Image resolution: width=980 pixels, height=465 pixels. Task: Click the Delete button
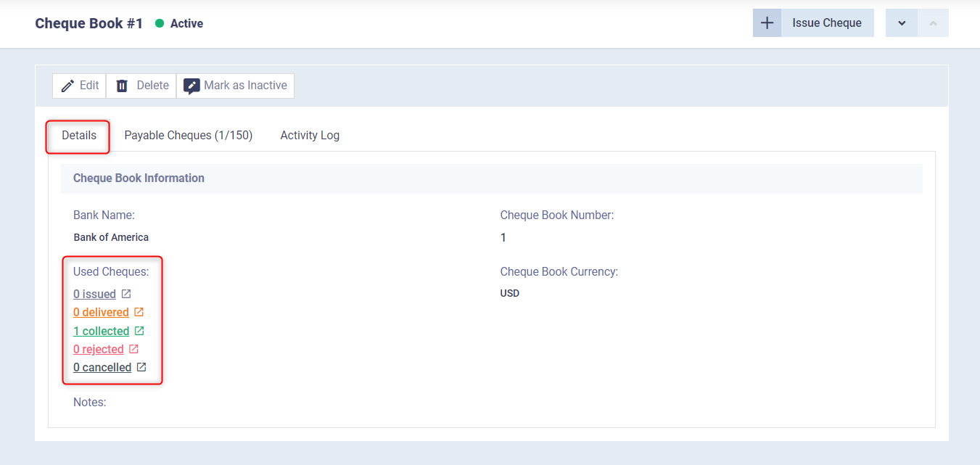click(x=141, y=86)
